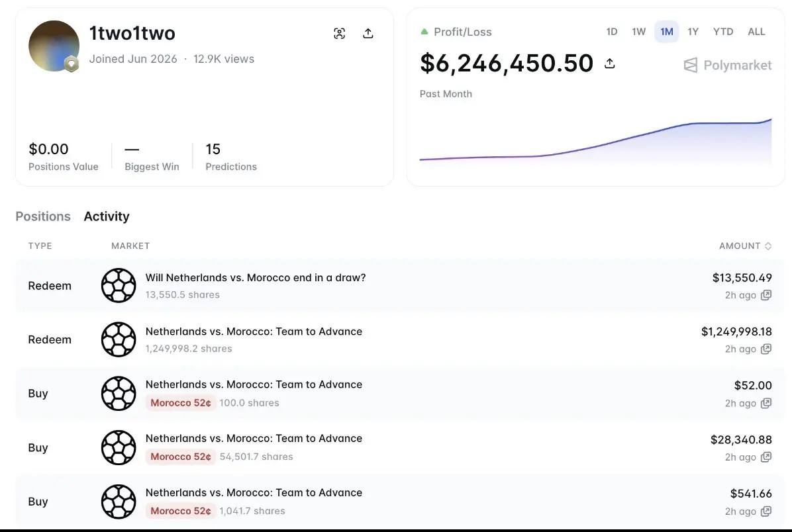The height and width of the screenshot is (532, 792).
Task: Click the Morocco 52¢ tag with 100.0 shares
Action: click(180, 403)
